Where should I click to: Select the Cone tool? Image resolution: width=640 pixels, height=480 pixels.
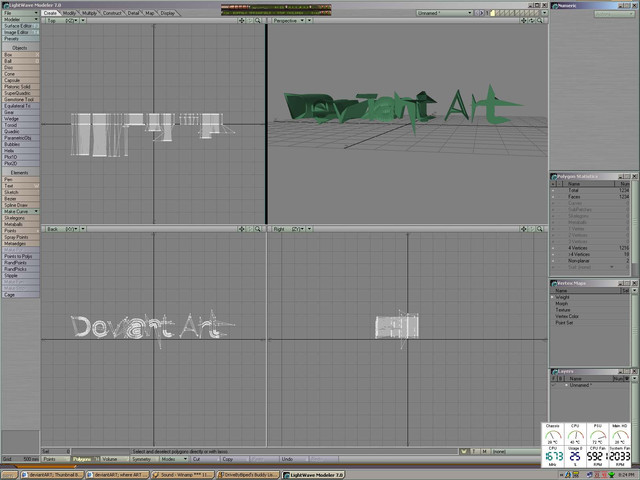[20, 74]
